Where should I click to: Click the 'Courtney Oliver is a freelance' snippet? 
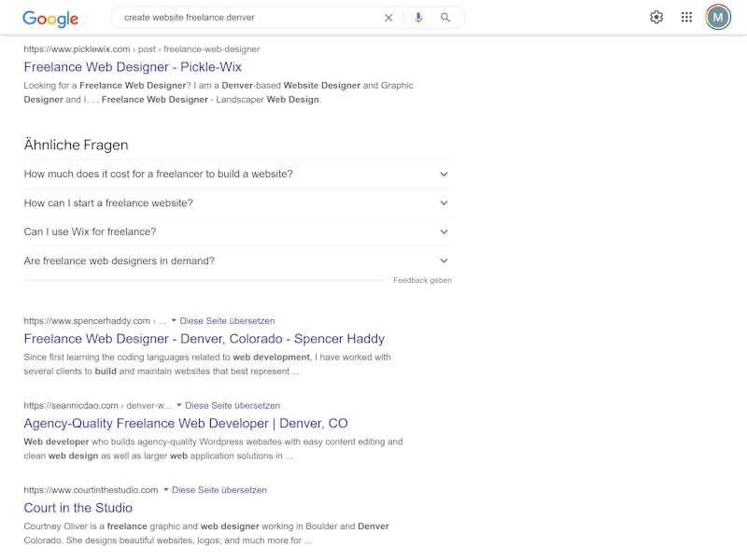coord(206,533)
